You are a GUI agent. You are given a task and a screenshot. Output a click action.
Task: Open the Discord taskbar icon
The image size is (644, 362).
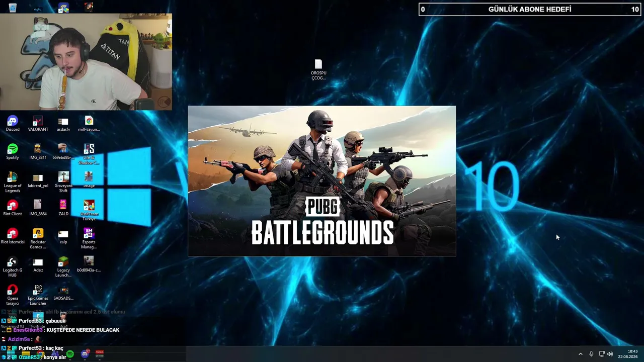pyautogui.click(x=85, y=354)
